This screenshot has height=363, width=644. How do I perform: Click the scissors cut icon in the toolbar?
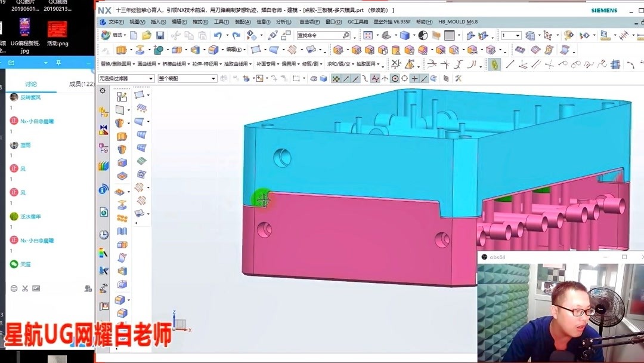coord(174,35)
